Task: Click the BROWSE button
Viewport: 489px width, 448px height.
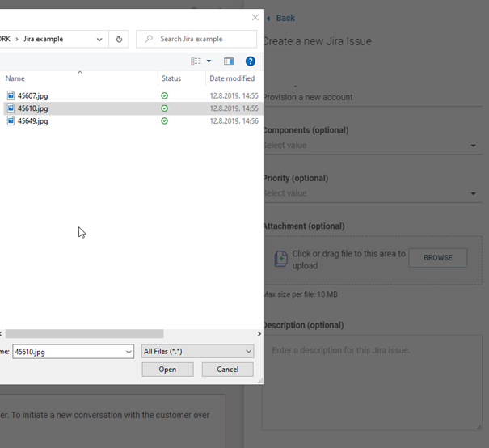Action: (438, 258)
